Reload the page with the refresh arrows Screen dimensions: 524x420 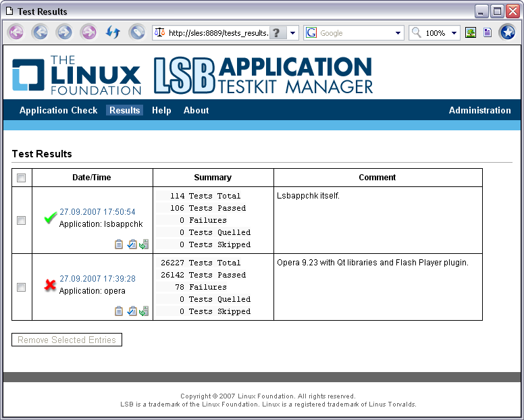pos(113,32)
